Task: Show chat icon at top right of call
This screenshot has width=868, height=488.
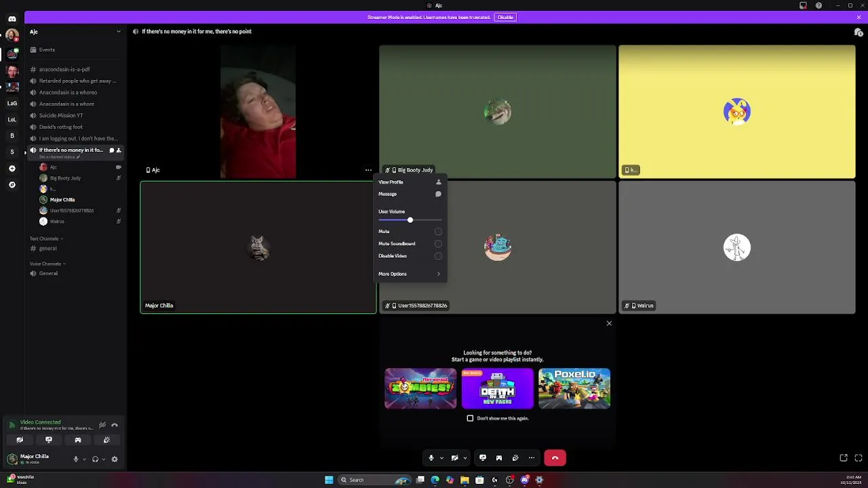Action: click(859, 32)
